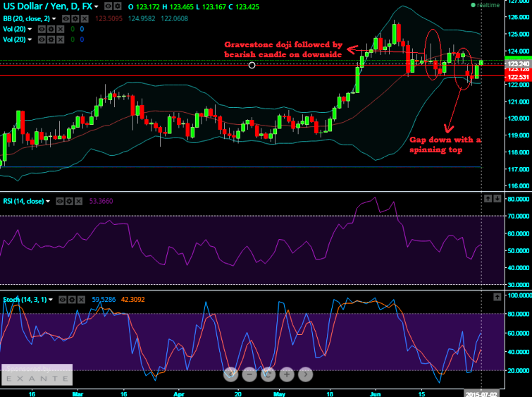Open US Dollar / Yen symbol dropdown

pos(97,6)
